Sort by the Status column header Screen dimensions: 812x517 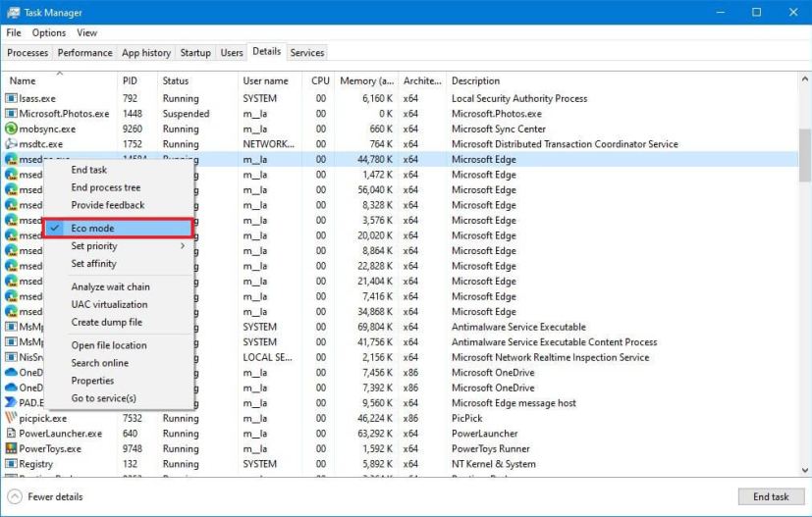[197, 80]
